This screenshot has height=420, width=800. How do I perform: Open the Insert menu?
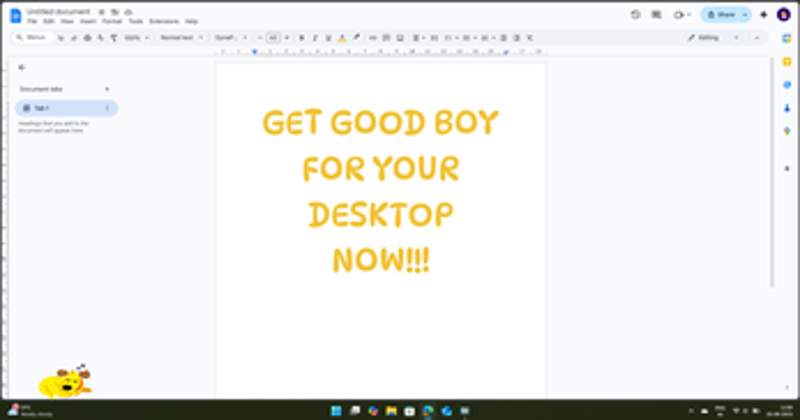88,21
